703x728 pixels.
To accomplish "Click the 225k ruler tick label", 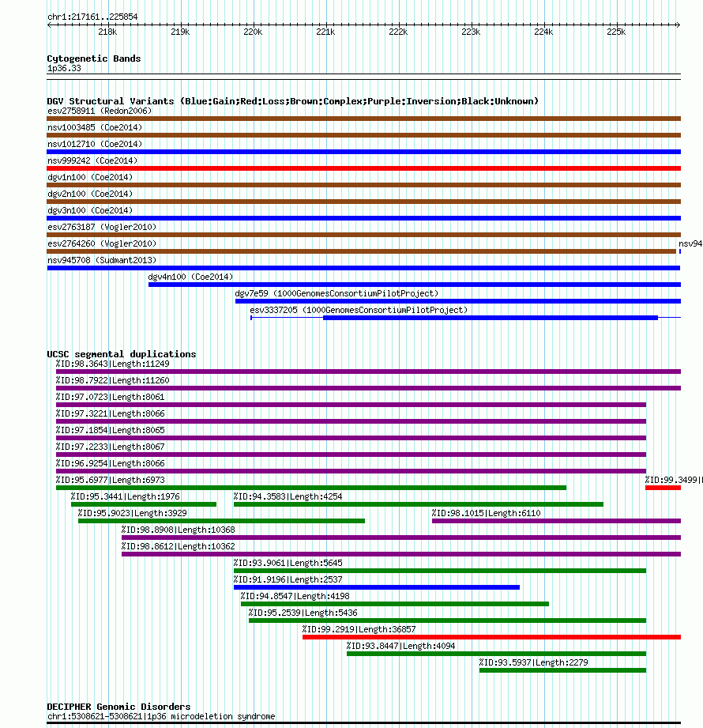I will pos(616,32).
